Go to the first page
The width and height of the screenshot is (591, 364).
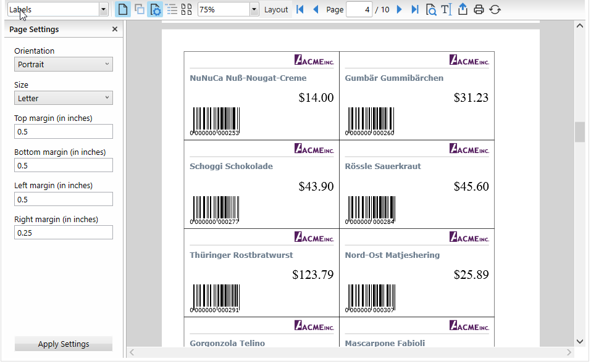click(300, 9)
